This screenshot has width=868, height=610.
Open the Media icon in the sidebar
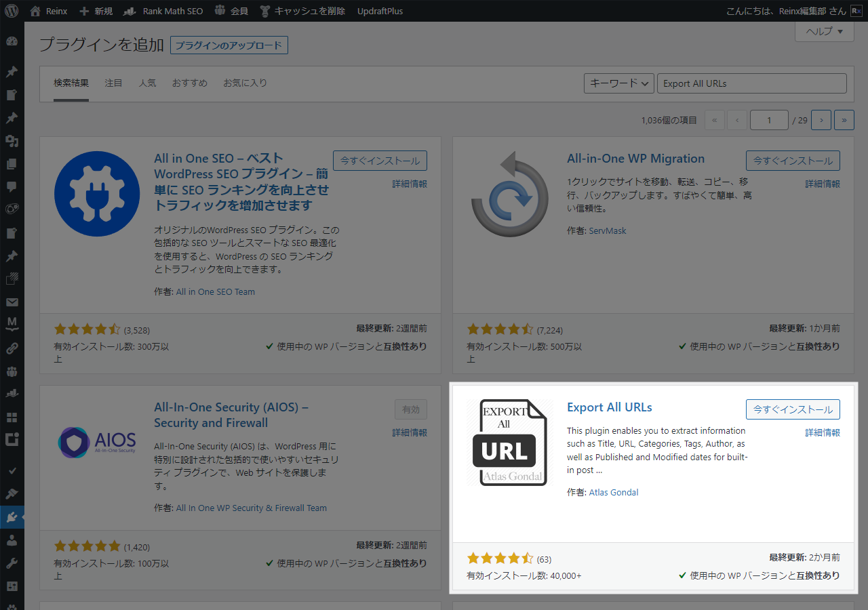[x=12, y=141]
